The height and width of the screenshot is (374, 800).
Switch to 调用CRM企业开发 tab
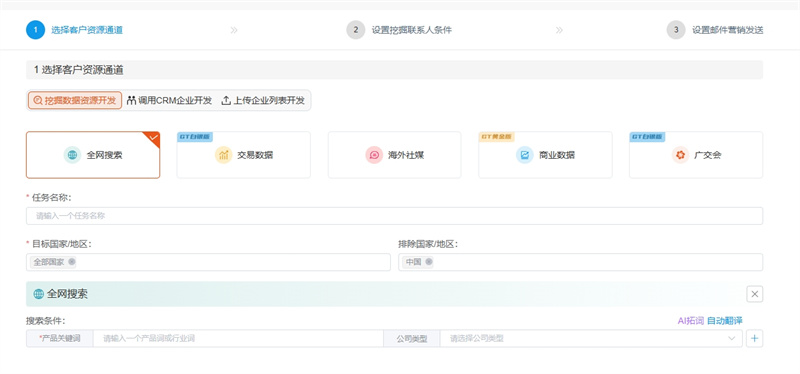pos(169,100)
